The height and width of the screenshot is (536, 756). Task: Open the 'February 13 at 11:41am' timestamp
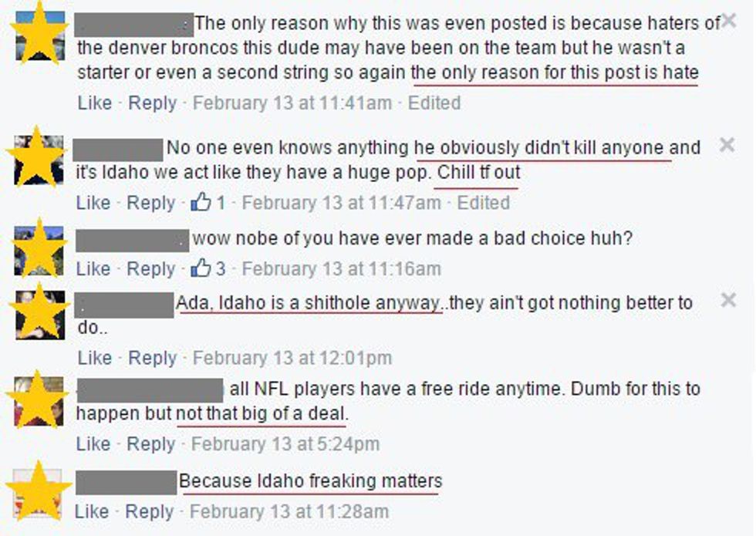tap(292, 103)
